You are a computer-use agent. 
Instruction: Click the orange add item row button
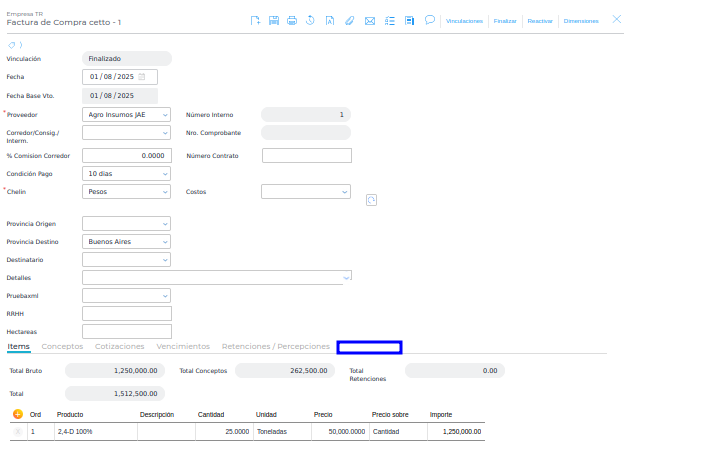tap(18, 414)
